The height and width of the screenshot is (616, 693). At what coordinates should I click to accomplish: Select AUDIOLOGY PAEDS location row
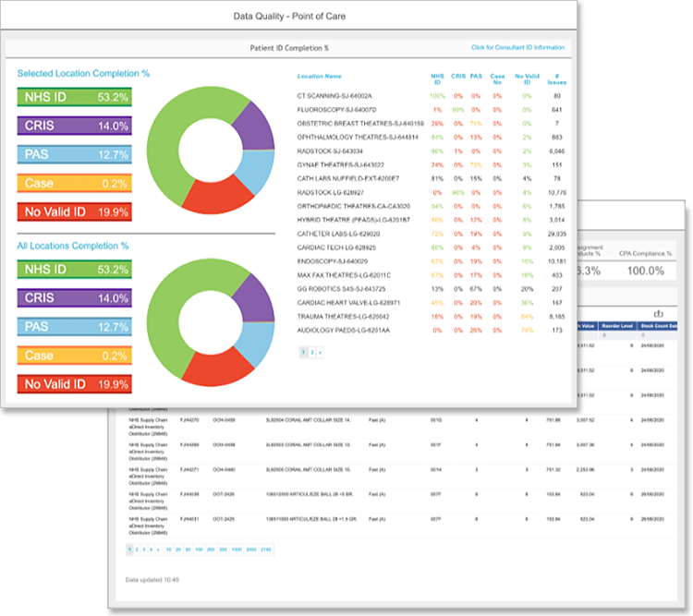[x=432, y=331]
